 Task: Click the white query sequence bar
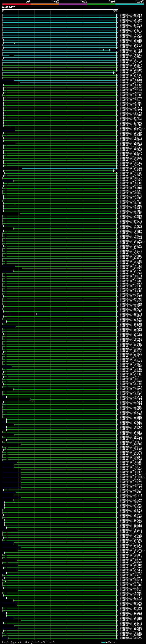(x=60, y=9)
